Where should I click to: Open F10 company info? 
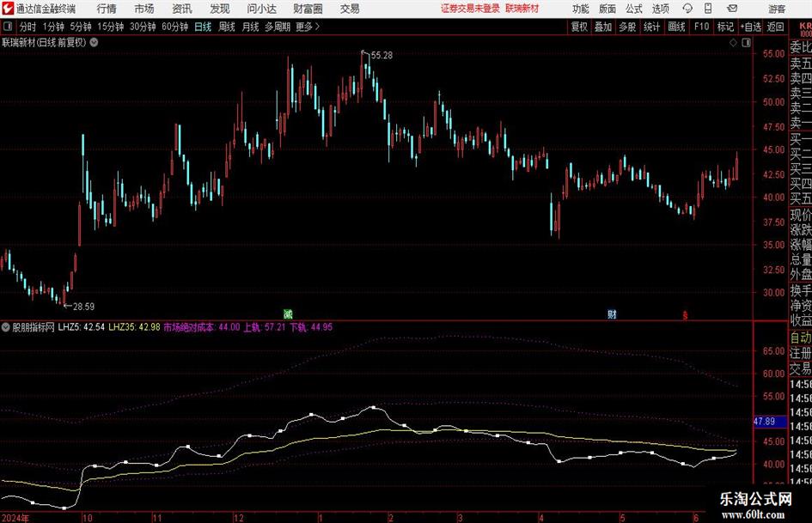pos(702,27)
